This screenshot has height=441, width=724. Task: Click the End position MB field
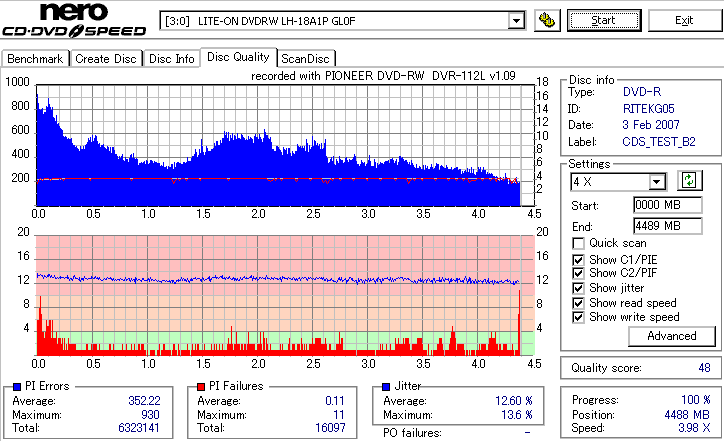click(x=668, y=226)
